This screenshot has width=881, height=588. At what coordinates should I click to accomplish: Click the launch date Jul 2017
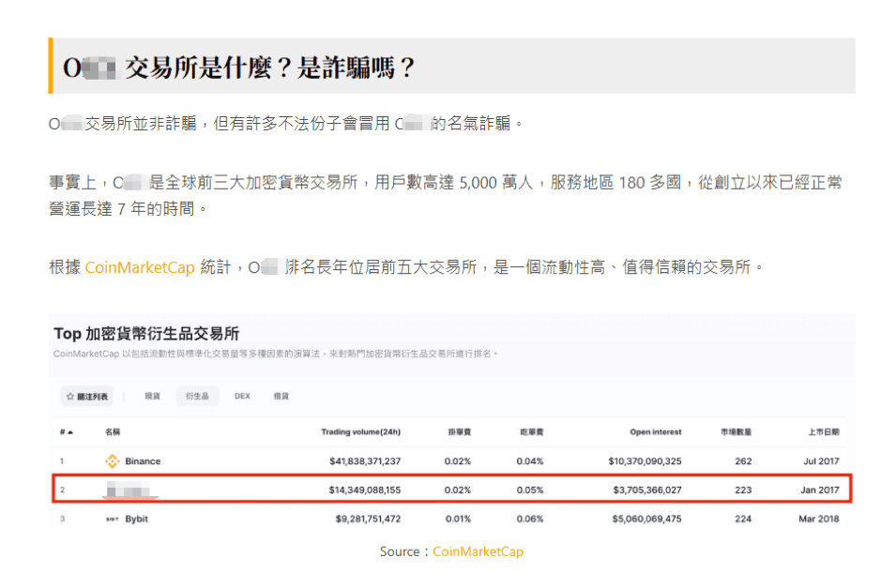[x=822, y=461]
